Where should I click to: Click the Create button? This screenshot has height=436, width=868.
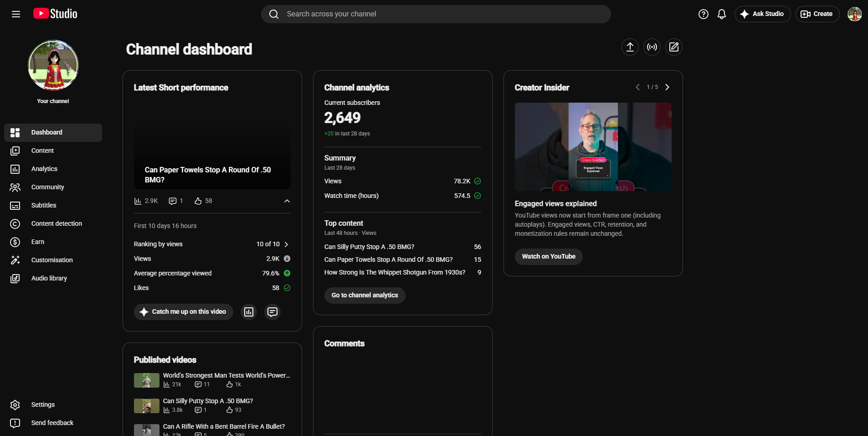817,14
